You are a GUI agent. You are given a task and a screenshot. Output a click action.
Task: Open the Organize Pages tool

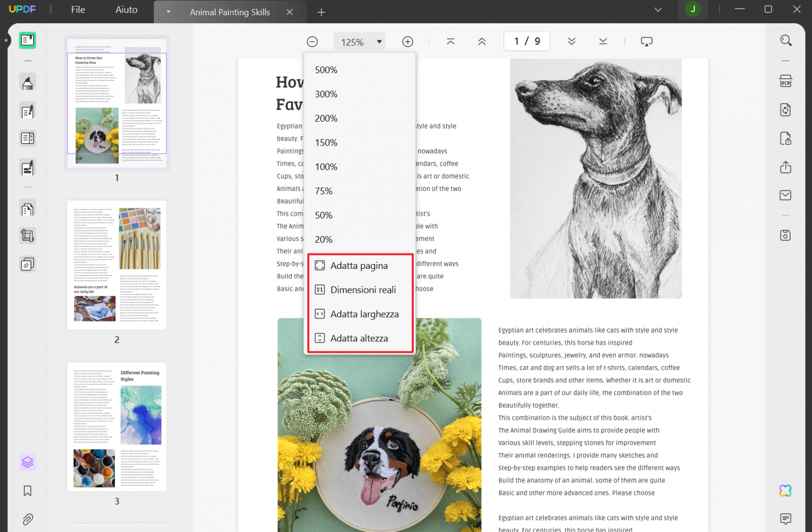27,208
